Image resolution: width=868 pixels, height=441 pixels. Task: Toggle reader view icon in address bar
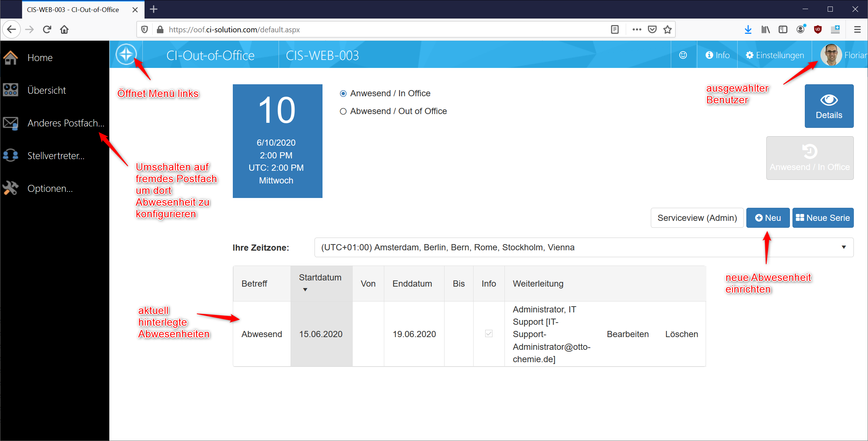(x=615, y=29)
